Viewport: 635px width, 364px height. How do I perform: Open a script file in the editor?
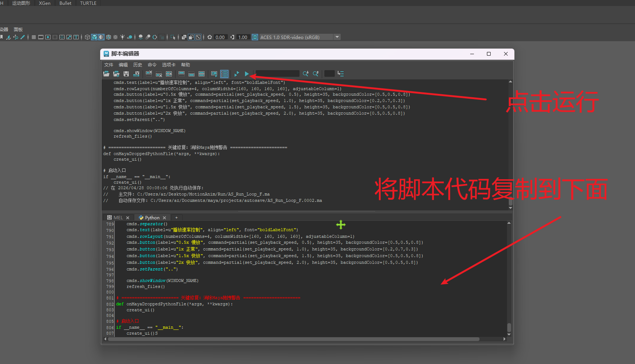click(106, 73)
